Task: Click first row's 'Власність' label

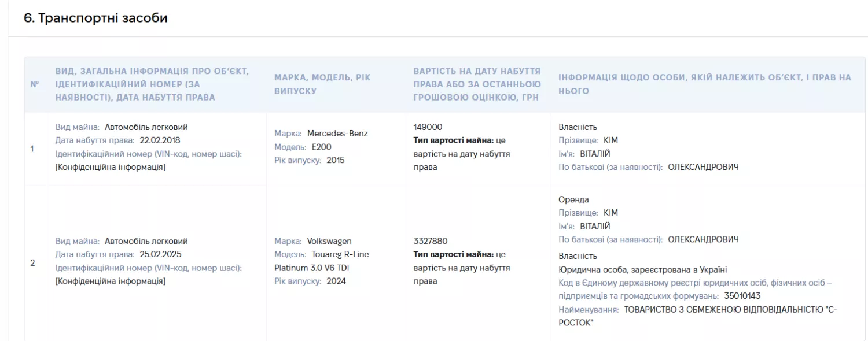Action: coord(578,127)
